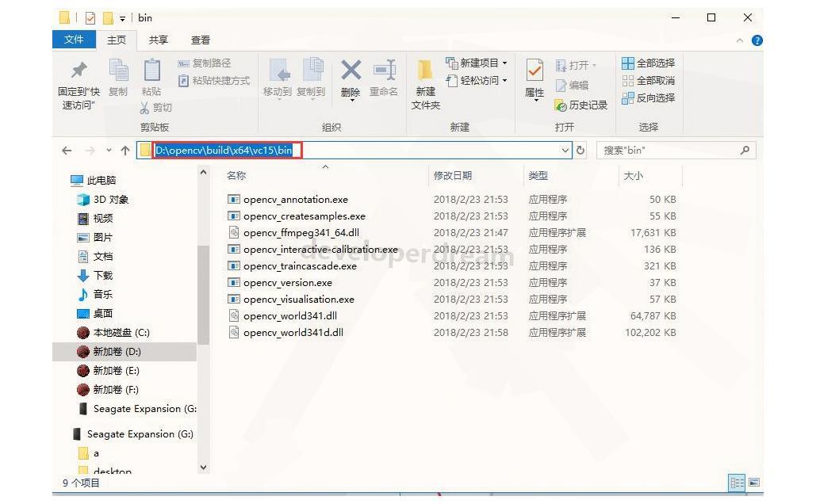
Task: Click the search "bin" box
Action: [676, 151]
